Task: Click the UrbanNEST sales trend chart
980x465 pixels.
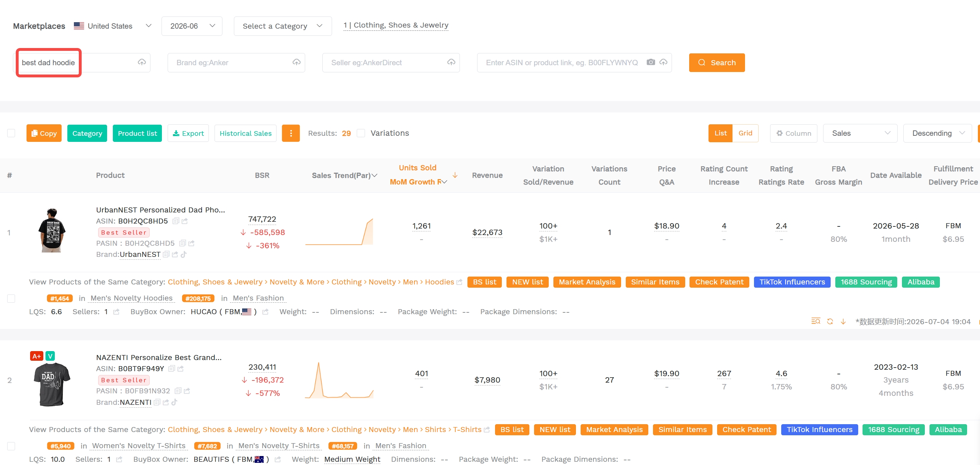Action: 339,232
